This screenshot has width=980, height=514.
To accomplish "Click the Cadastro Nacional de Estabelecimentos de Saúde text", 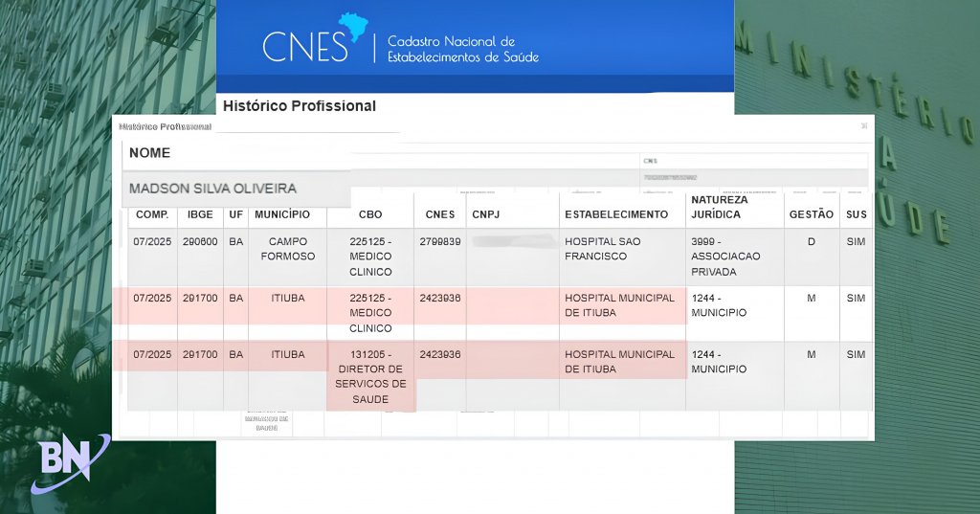I will (x=462, y=49).
